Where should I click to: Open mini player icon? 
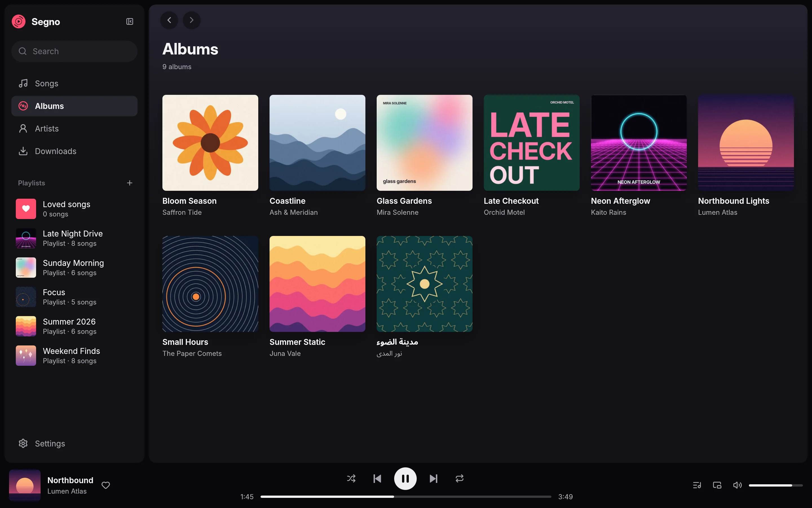pyautogui.click(x=717, y=485)
